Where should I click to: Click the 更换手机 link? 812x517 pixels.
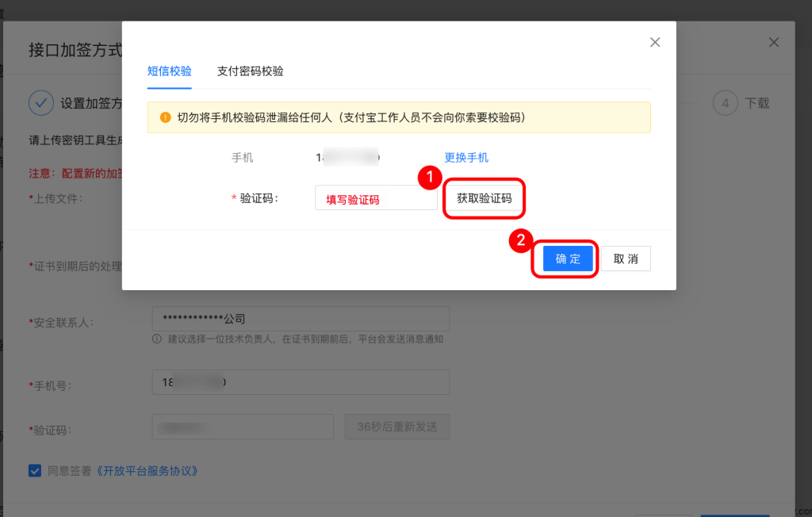point(466,158)
